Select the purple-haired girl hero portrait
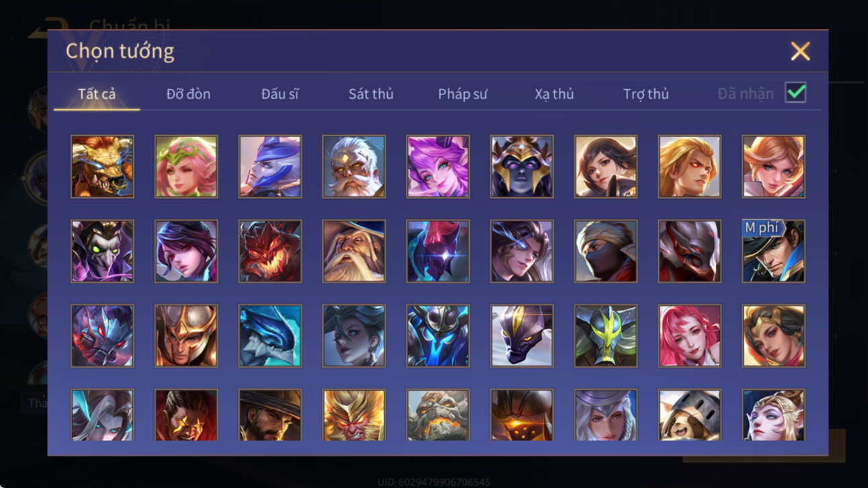 [x=438, y=167]
